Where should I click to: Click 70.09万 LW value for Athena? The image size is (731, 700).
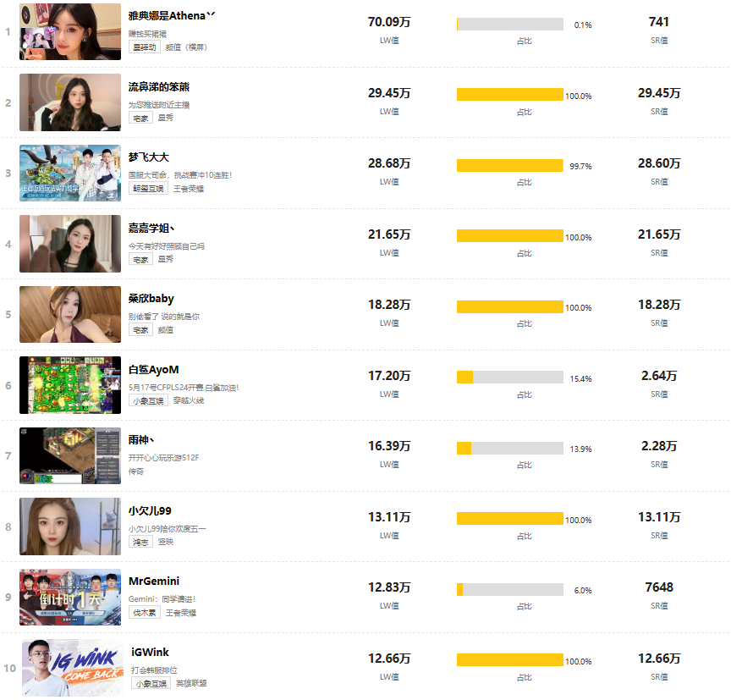pyautogui.click(x=389, y=22)
